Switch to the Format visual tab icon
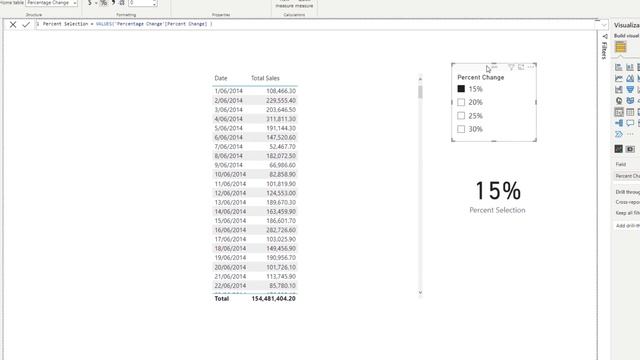The height and width of the screenshot is (360, 640). point(630,149)
